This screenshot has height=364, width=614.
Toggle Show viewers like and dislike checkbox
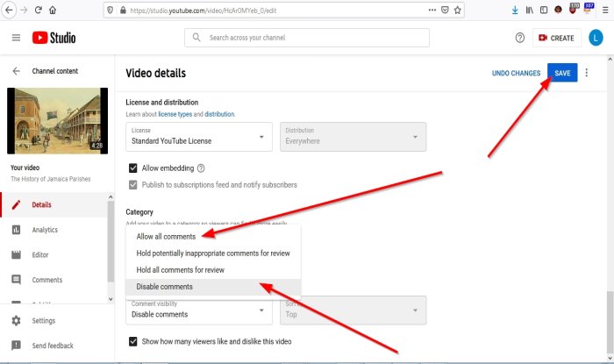(133, 341)
